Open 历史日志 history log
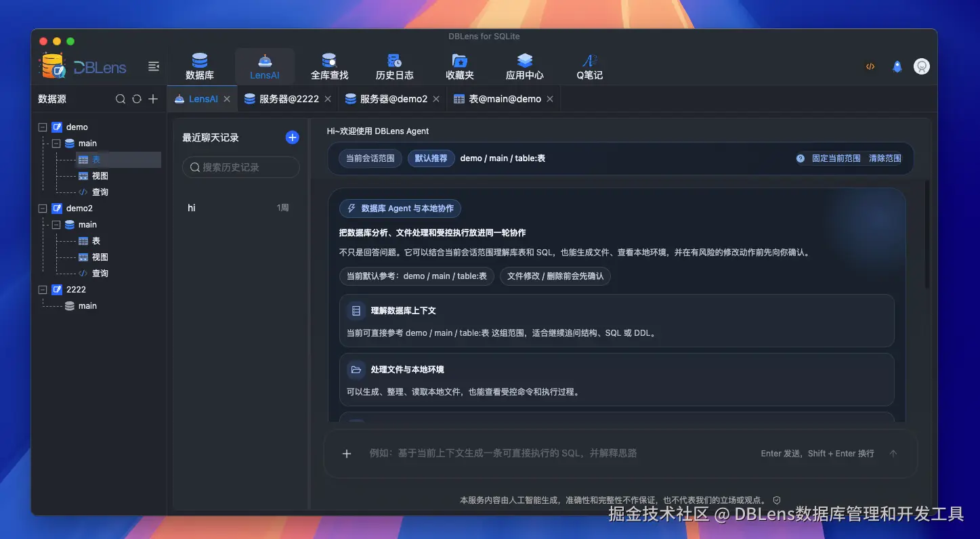This screenshot has width=980, height=539. tap(394, 66)
